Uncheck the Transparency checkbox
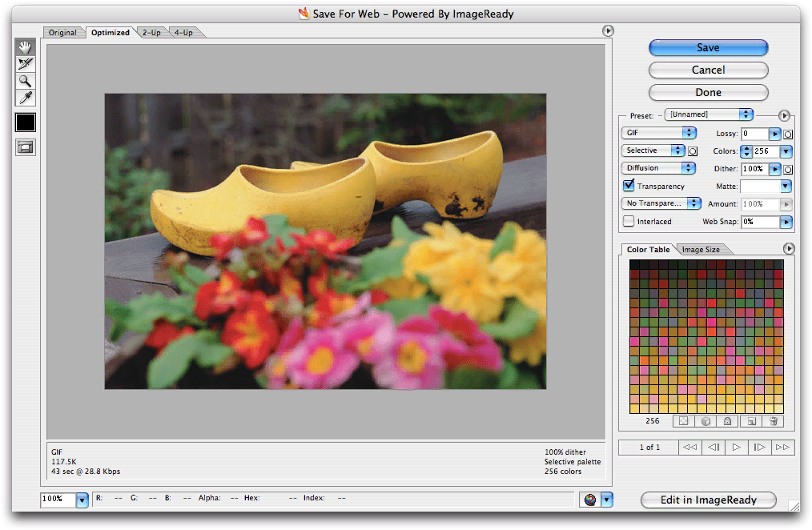The height and width of the screenshot is (530, 812). tap(629, 186)
